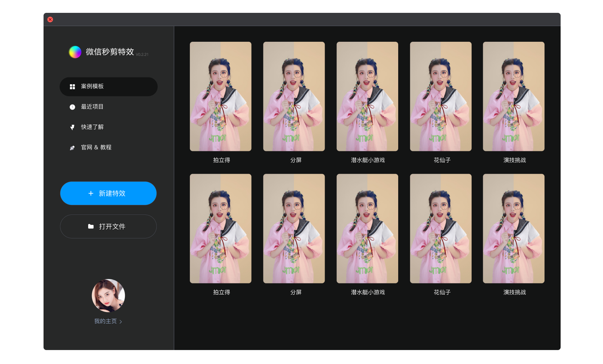This screenshot has height=364, width=603.
Task: Click the 打开文件 button
Action: [108, 227]
